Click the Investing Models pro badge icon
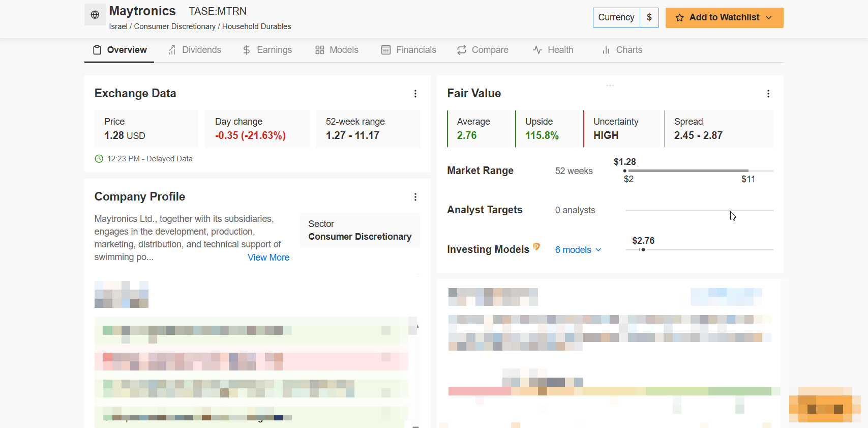The image size is (868, 428). click(x=536, y=247)
